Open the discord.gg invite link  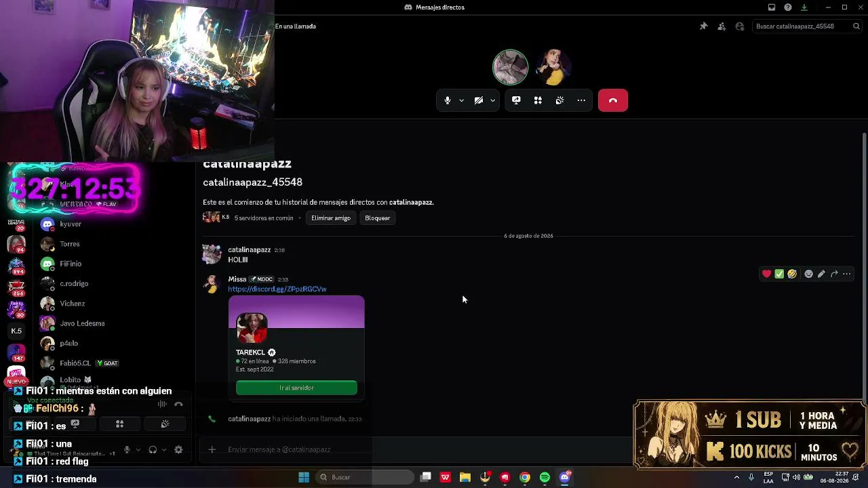click(277, 289)
